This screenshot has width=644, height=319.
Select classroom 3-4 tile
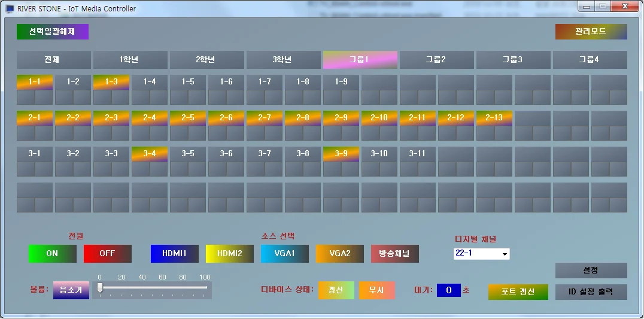pyautogui.click(x=150, y=154)
